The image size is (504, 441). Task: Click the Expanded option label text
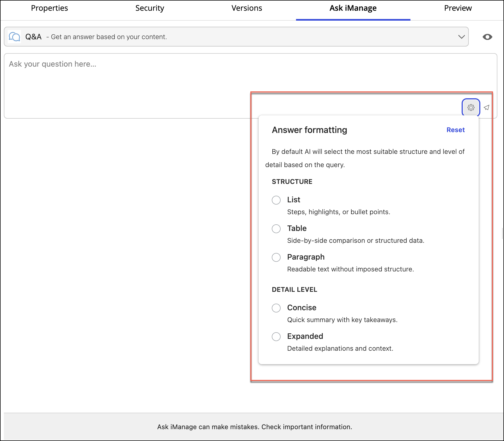[x=305, y=336]
